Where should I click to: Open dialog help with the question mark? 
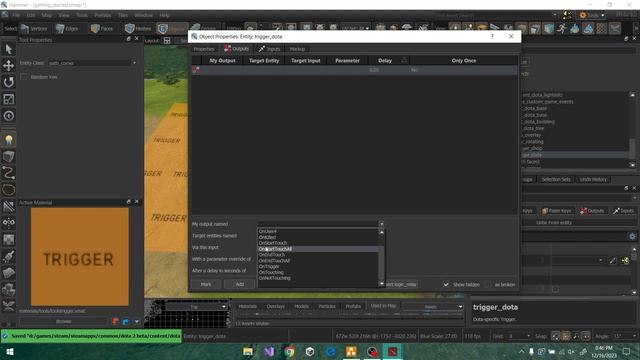(x=492, y=36)
